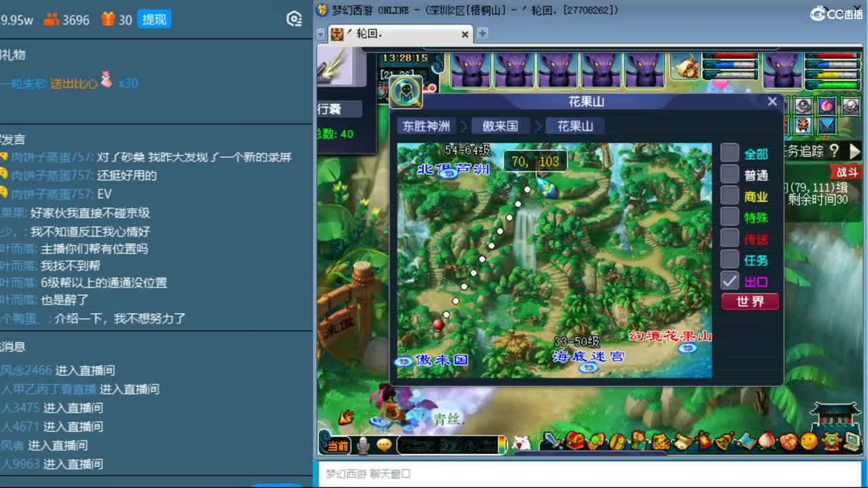The width and height of the screenshot is (868, 488).
Task: Click the gift count icon showing 30
Action: [x=108, y=19]
